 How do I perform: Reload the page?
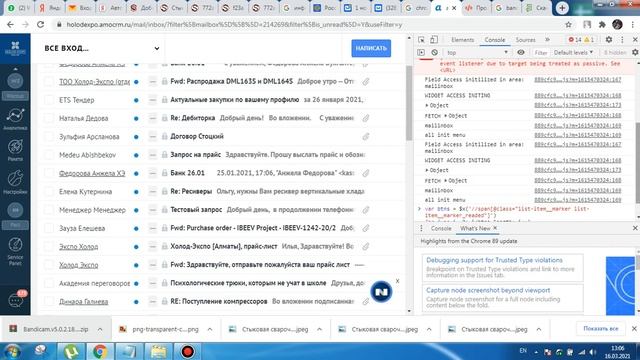pos(40,24)
